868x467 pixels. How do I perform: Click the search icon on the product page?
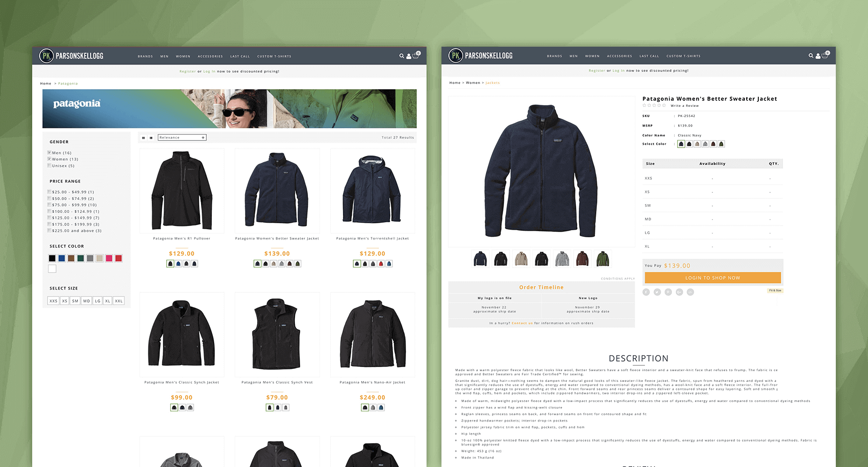(811, 56)
